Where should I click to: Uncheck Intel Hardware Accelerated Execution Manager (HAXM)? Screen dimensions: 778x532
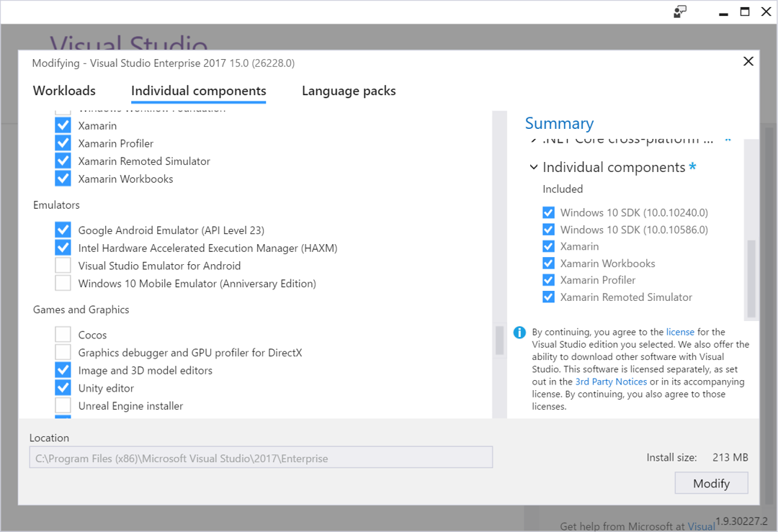[63, 248]
